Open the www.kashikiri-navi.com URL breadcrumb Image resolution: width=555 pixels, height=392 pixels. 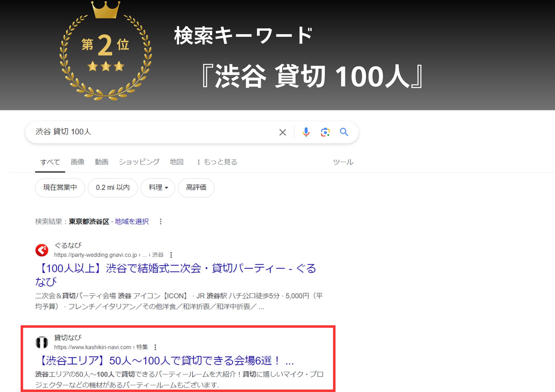pyautogui.click(x=101, y=347)
